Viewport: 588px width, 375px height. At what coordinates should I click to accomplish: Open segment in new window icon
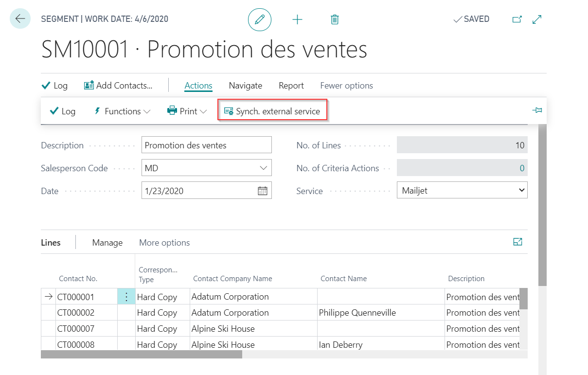tap(517, 19)
